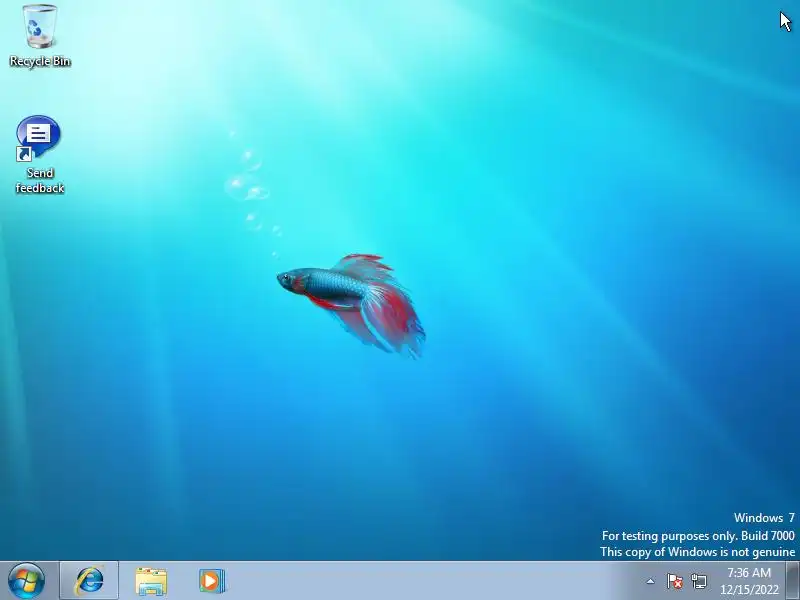This screenshot has height=600, width=800.
Task: Launch Internet Explorer from the taskbar
Action: pyautogui.click(x=89, y=581)
